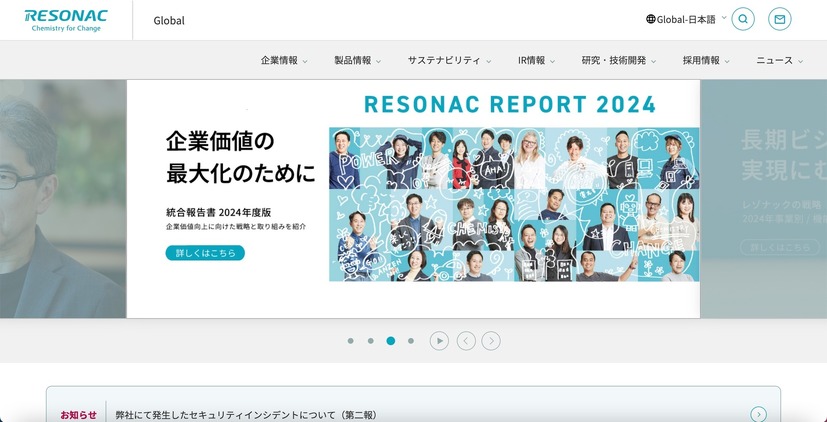Expand the 製品情報 menu
The height and width of the screenshot is (422, 827).
357,60
